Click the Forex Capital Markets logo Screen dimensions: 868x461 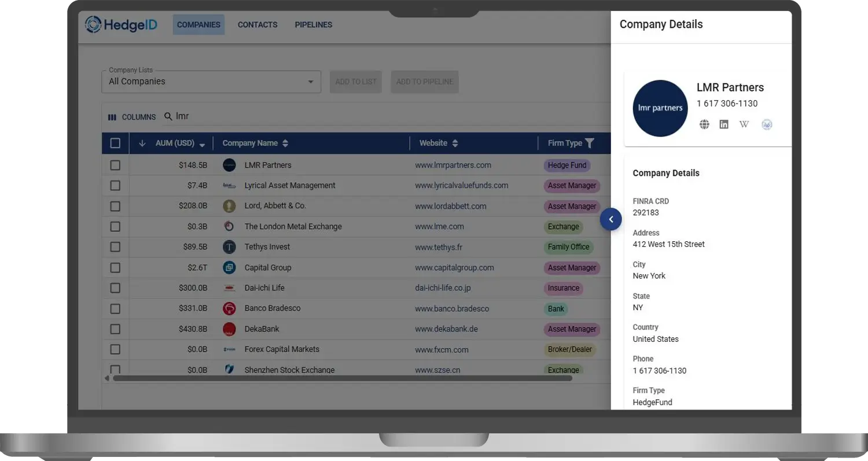(x=229, y=349)
